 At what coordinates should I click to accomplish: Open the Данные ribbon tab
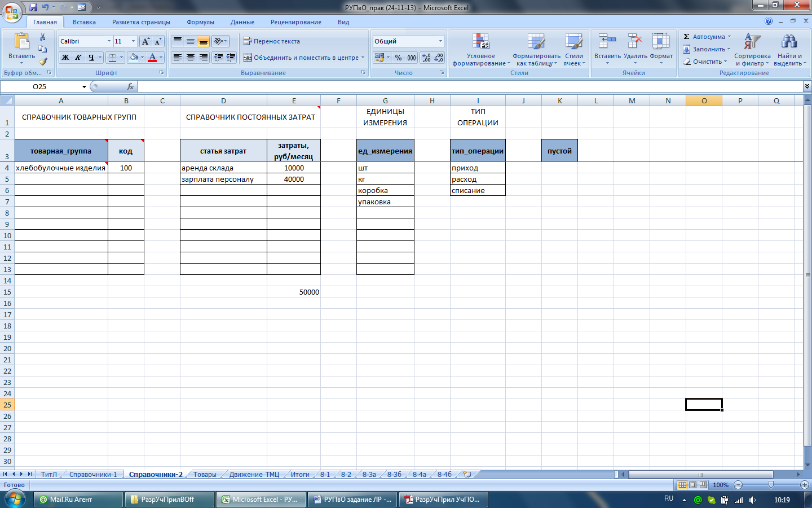coord(242,23)
